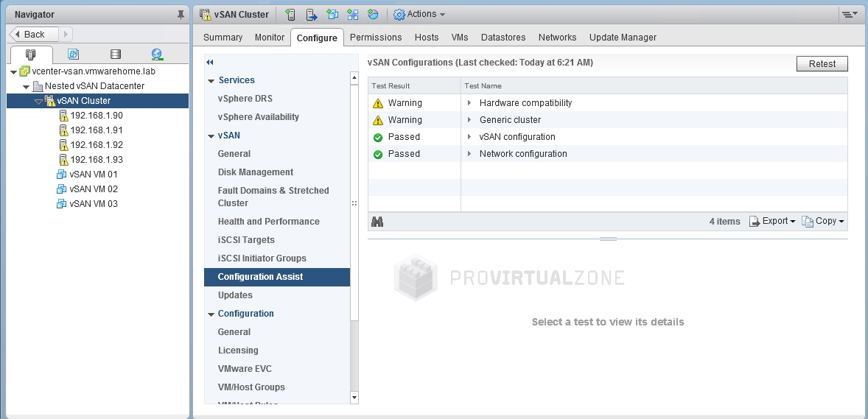Screen dimensions: 868x419
Task: Select host 192.168.1.90 in the tree
Action: tap(97, 116)
